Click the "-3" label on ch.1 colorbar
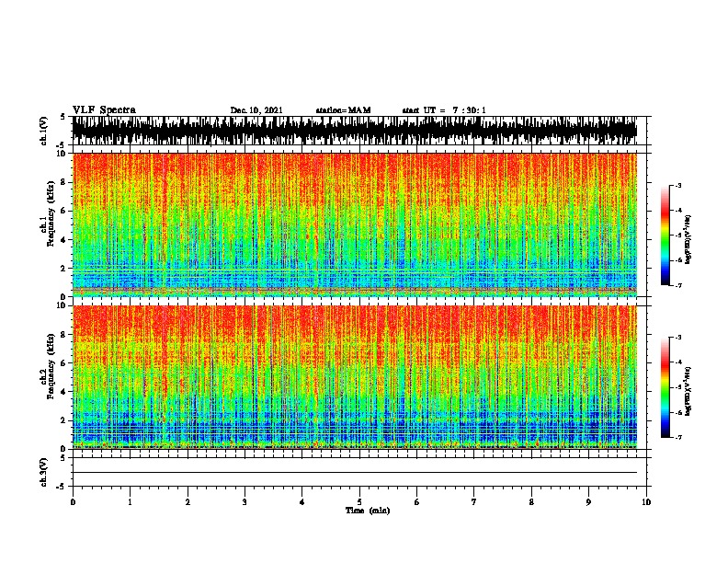This screenshot has width=728, height=563. tap(677, 186)
